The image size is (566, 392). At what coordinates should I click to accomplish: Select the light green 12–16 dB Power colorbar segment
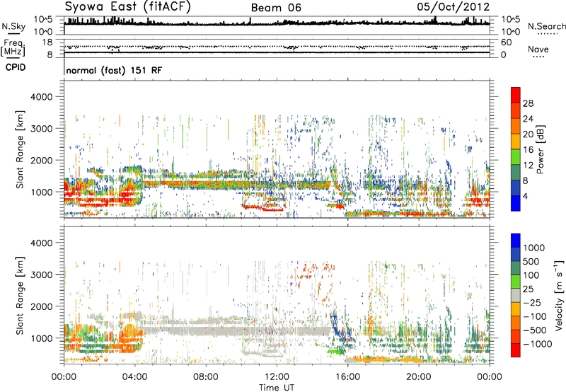[516, 157]
